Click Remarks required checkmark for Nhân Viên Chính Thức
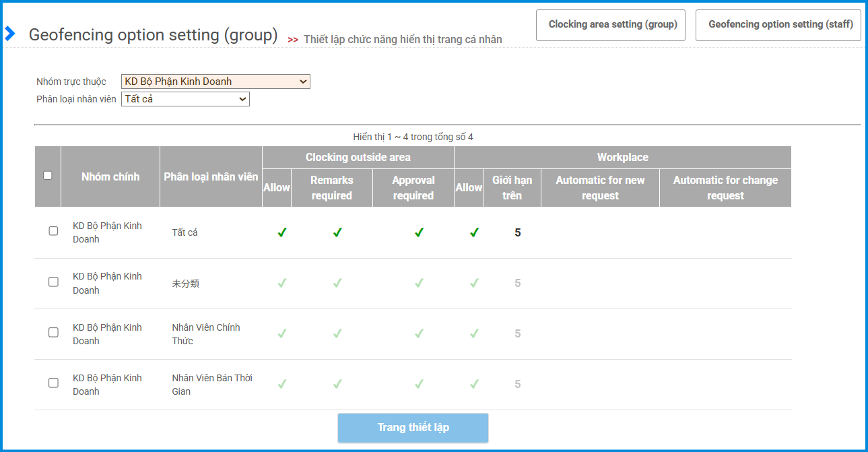This screenshot has width=868, height=452. (x=337, y=333)
